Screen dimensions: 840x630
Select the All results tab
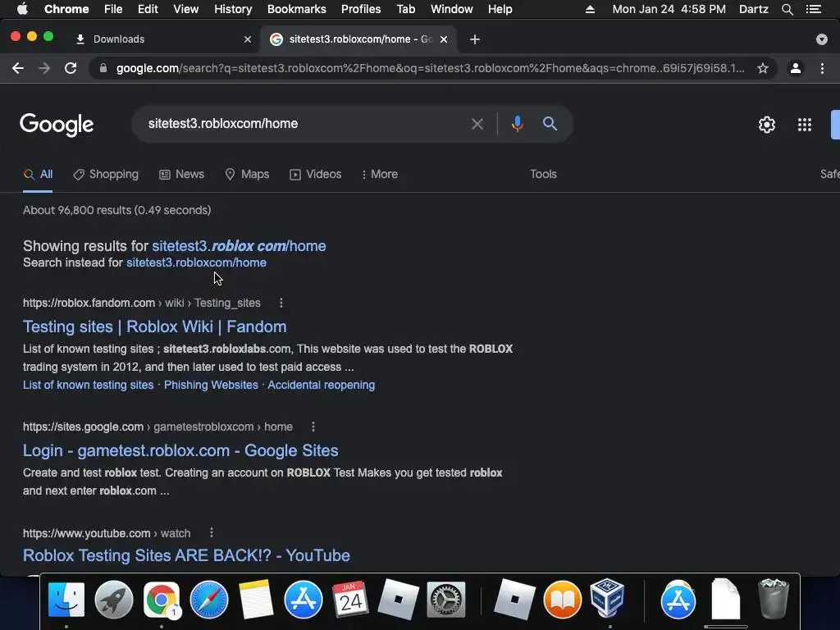[x=38, y=174]
